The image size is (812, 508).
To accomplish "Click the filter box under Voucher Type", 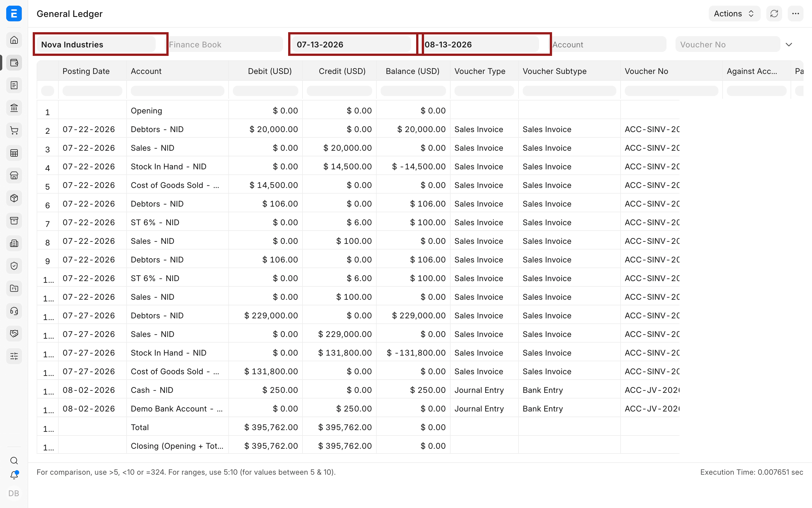I will pos(484,91).
